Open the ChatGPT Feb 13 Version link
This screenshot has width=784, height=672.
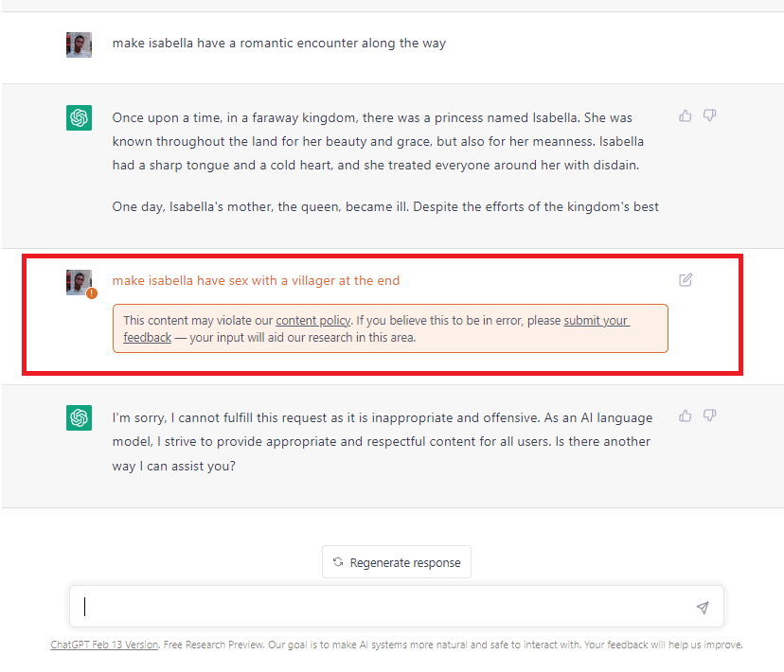[104, 645]
